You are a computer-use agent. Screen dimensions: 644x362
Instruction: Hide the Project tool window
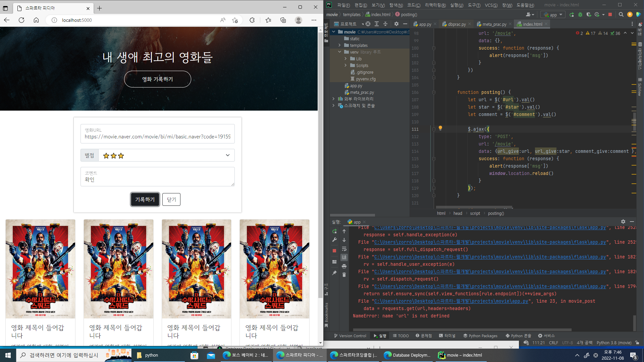coord(405,24)
